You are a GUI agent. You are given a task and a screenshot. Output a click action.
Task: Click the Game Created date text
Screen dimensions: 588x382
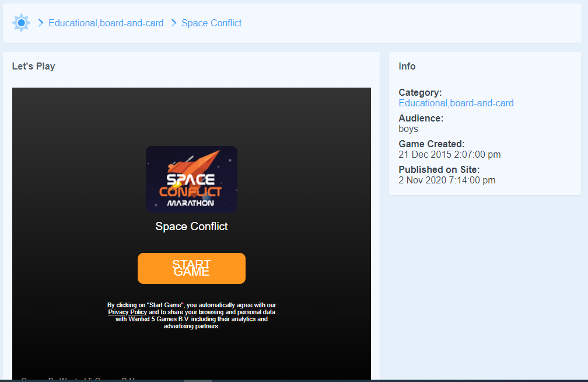(449, 155)
